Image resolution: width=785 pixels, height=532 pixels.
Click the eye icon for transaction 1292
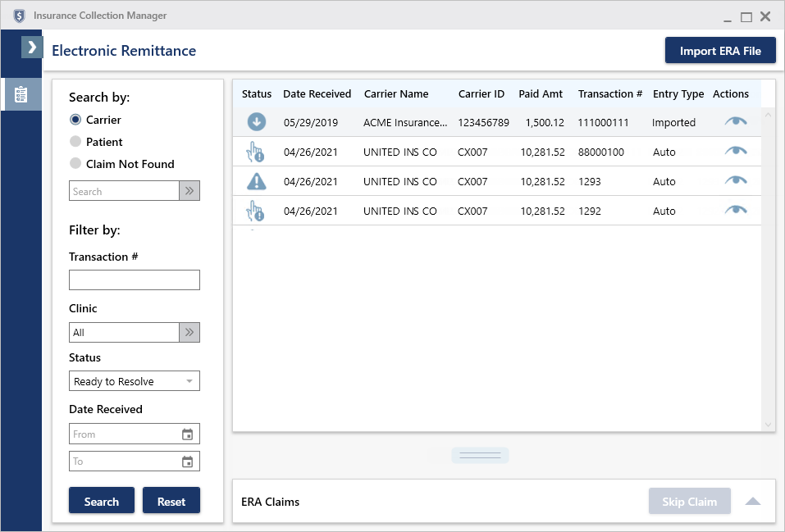click(x=736, y=211)
